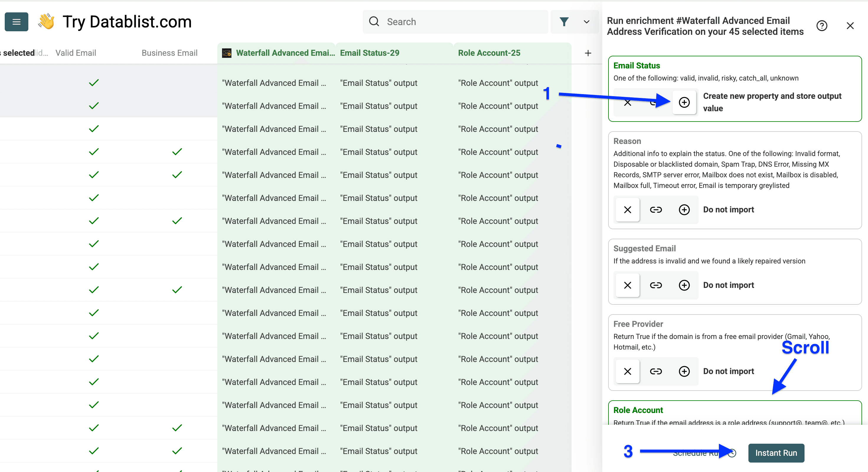868x472 pixels.
Task: Map Reason output to an existing property via link icon
Action: pos(656,210)
